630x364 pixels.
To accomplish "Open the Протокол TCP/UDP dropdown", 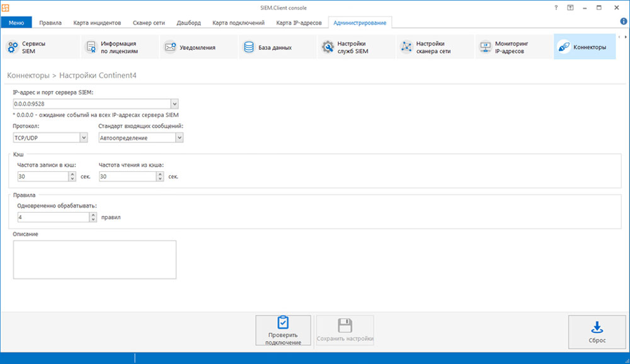I will [84, 138].
